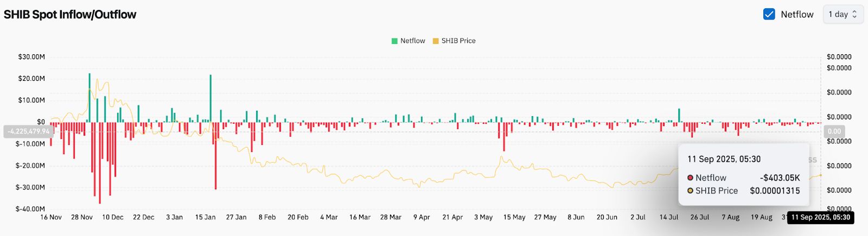Screen dimensions: 868x236
Task: Hide SHIB Price series via legend label
Action: [x=458, y=41]
